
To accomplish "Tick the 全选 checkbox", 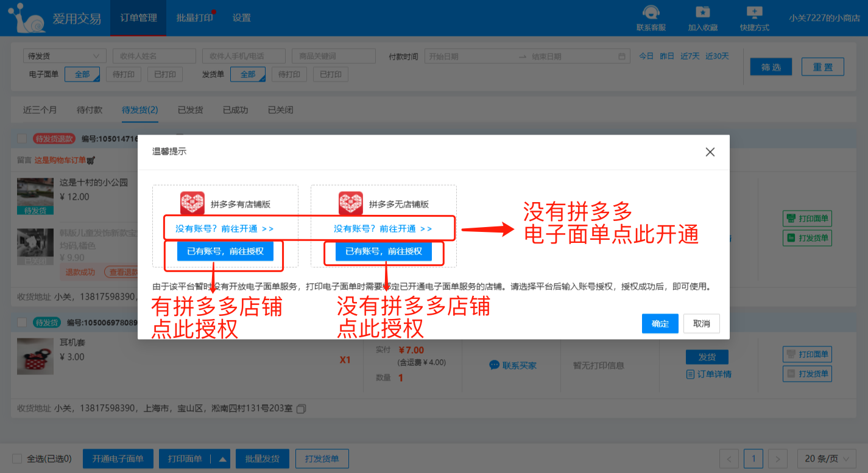I will pos(17,458).
